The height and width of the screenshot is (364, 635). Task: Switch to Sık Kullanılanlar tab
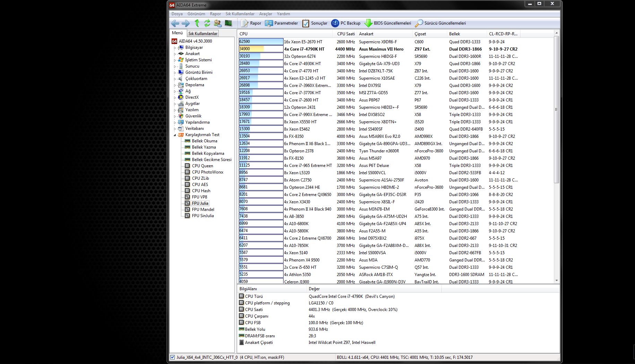(203, 34)
